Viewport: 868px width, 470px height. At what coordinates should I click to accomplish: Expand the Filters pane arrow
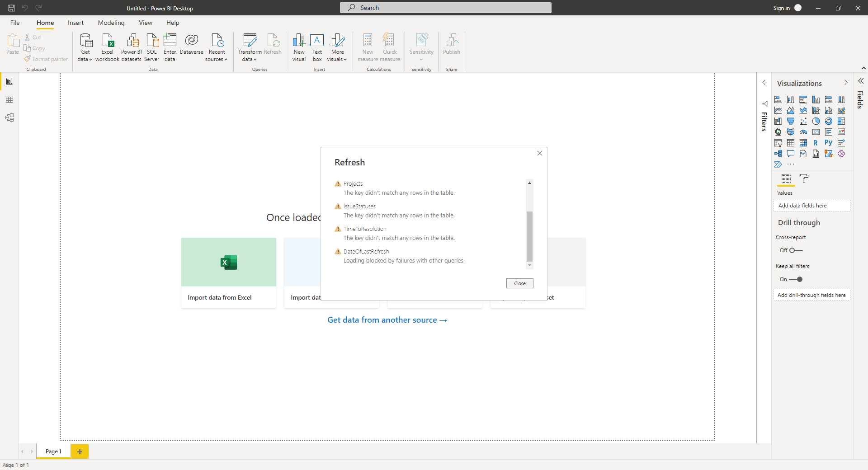point(764,82)
